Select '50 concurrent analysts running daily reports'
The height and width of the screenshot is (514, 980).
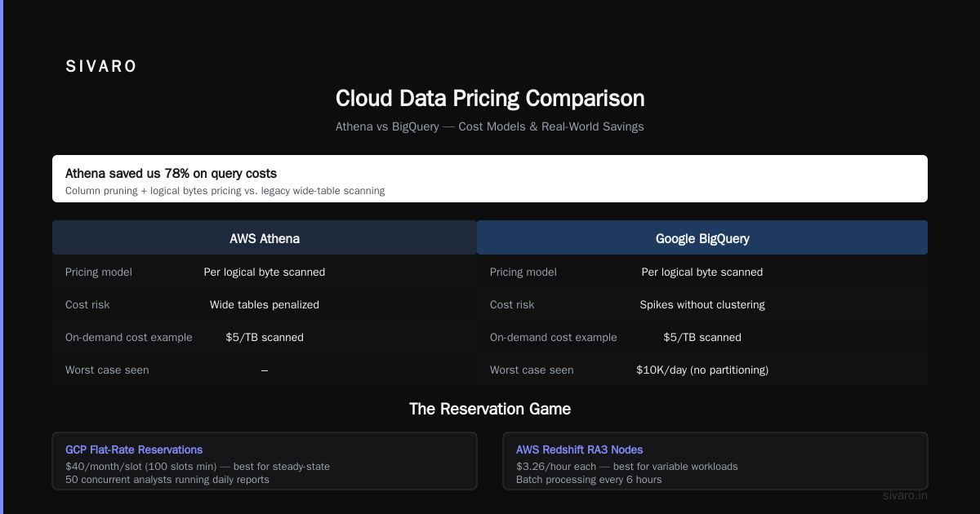[x=167, y=480]
